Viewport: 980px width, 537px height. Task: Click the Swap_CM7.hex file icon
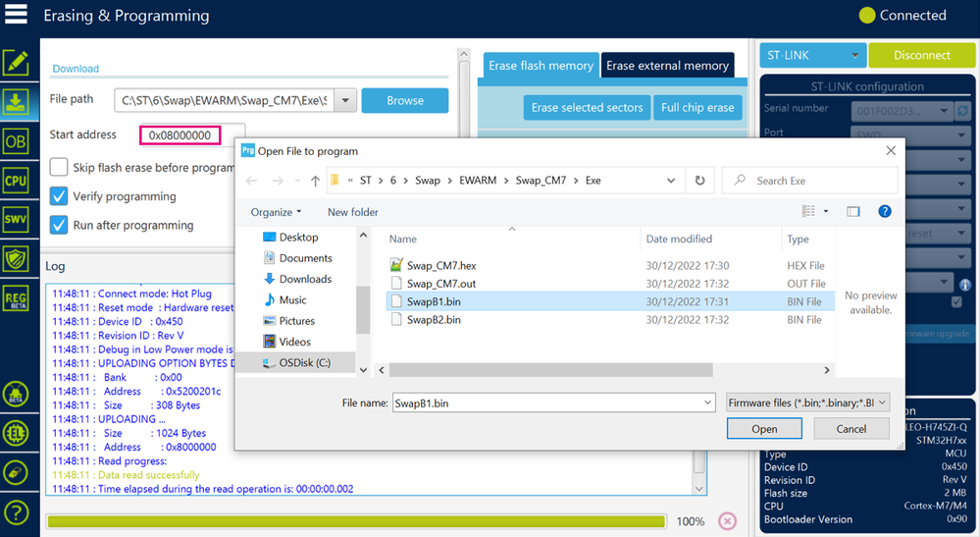395,265
